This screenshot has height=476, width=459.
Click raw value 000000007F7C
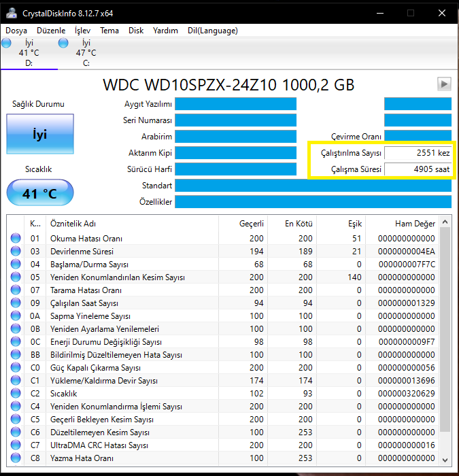click(407, 265)
